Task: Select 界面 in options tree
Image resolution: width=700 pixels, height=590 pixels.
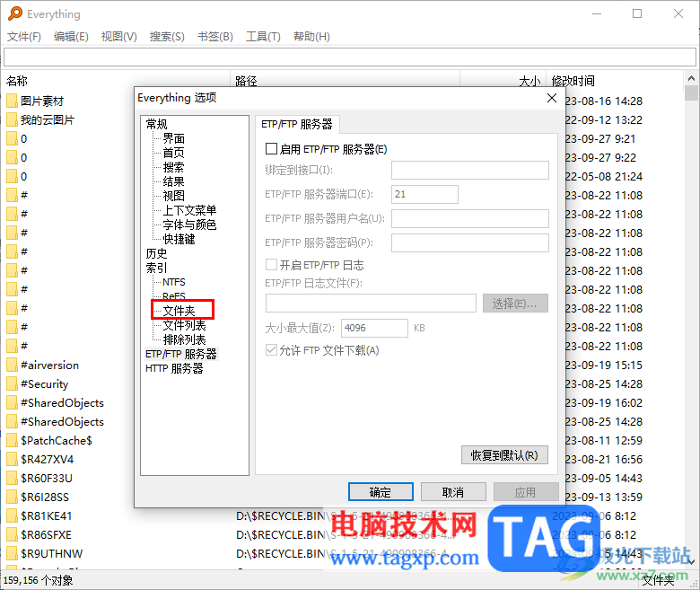Action: click(174, 138)
